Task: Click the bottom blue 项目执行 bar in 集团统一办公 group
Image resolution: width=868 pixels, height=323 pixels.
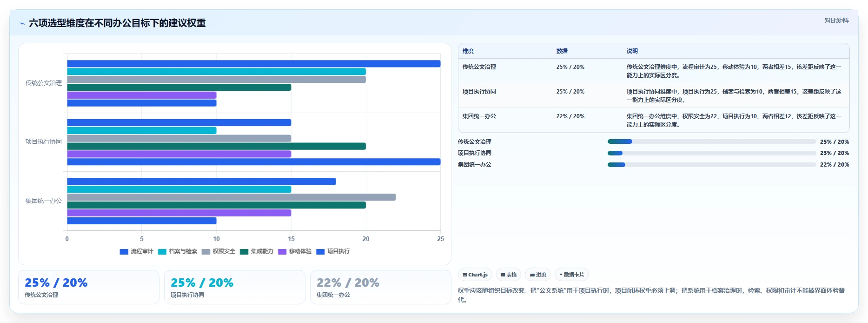Action: tap(142, 221)
